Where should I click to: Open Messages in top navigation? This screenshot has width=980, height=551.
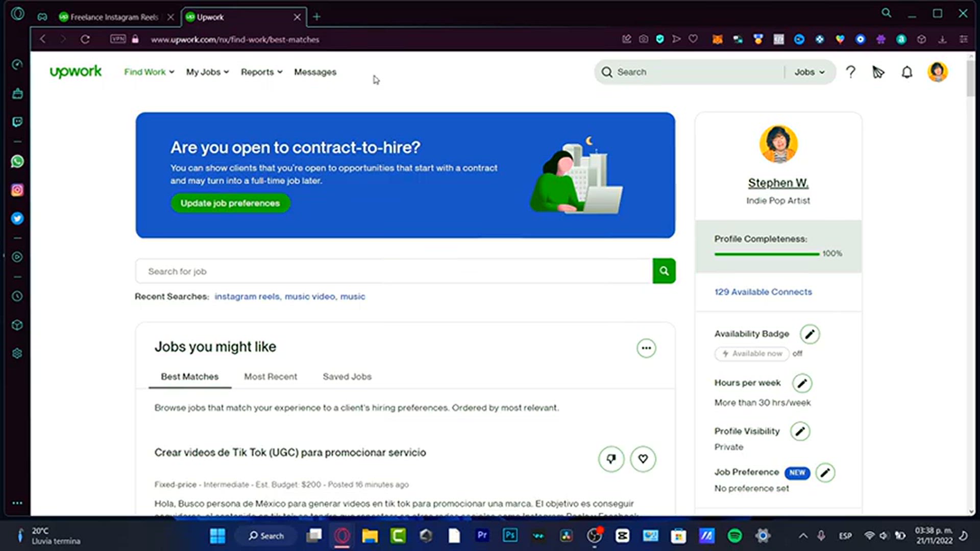pos(315,72)
